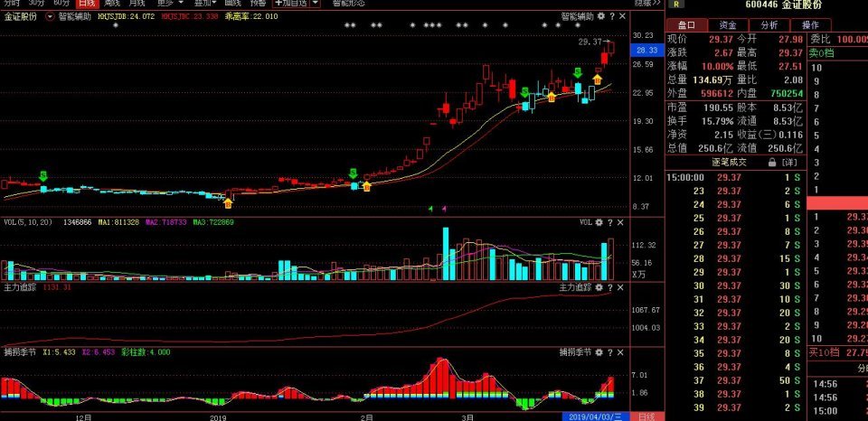Open 主力追踪 indicator settings gear
Image resolution: width=868 pixels, height=421 pixels.
click(x=600, y=287)
